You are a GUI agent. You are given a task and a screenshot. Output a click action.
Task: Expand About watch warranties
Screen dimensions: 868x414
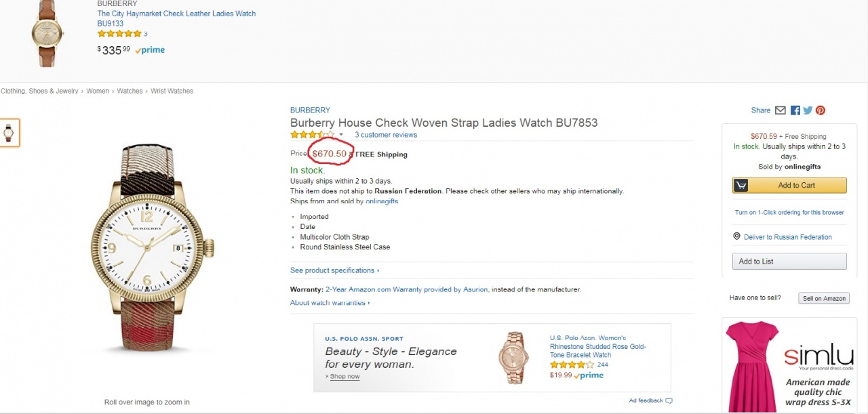click(x=330, y=303)
